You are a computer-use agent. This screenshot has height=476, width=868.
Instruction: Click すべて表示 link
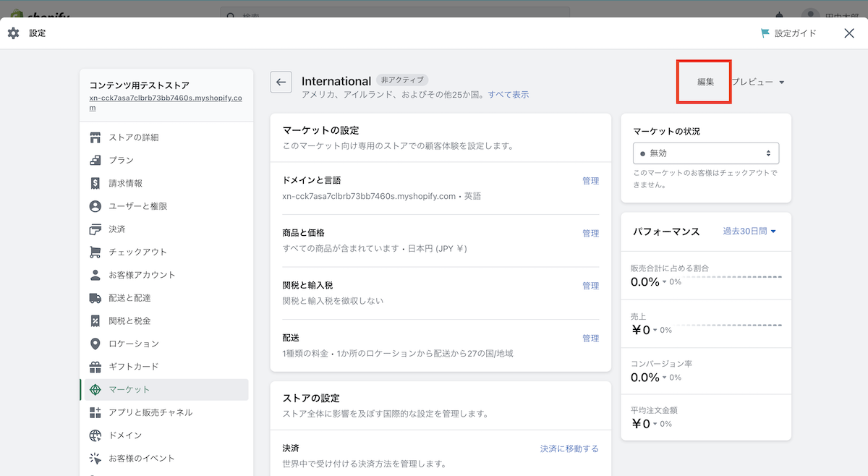pos(509,95)
